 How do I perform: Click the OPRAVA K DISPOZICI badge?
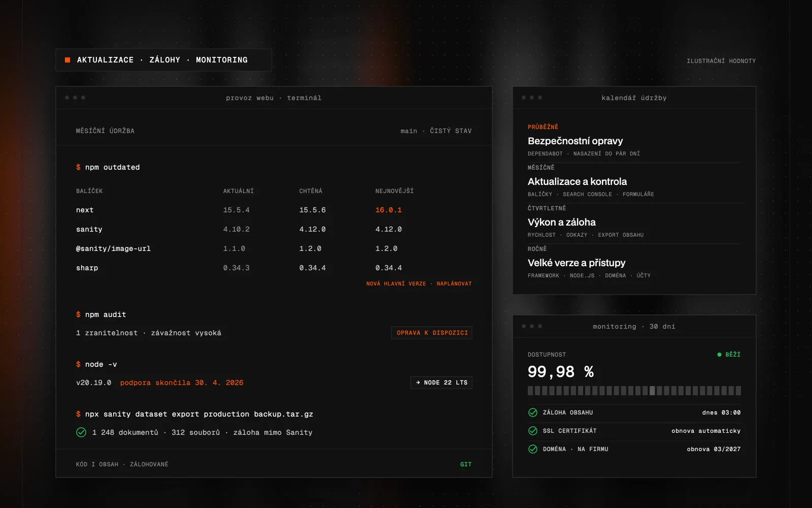(x=432, y=333)
